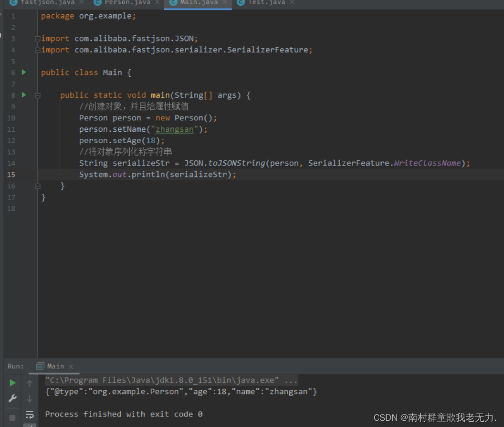The width and height of the screenshot is (504, 427).
Task: Click the comment on line 13
Action: pos(126,152)
